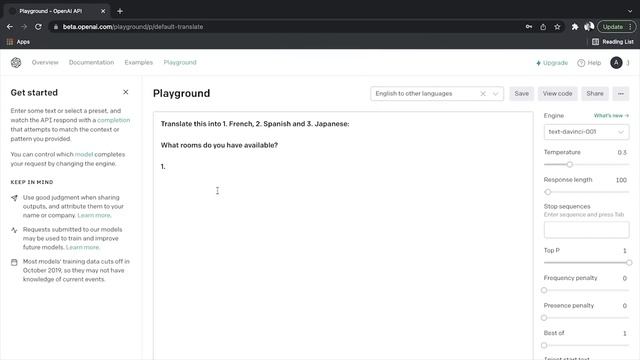The image size is (640, 360).
Task: Go back with browser back arrow
Action: tap(10, 27)
